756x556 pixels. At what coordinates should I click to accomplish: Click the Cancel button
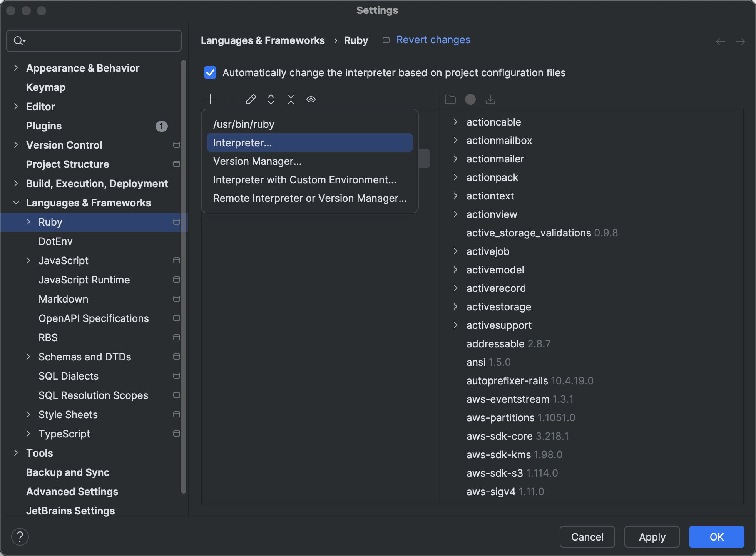587,537
